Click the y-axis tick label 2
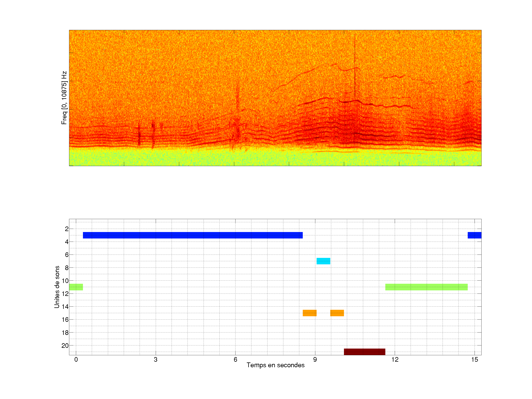 [x=67, y=229]
